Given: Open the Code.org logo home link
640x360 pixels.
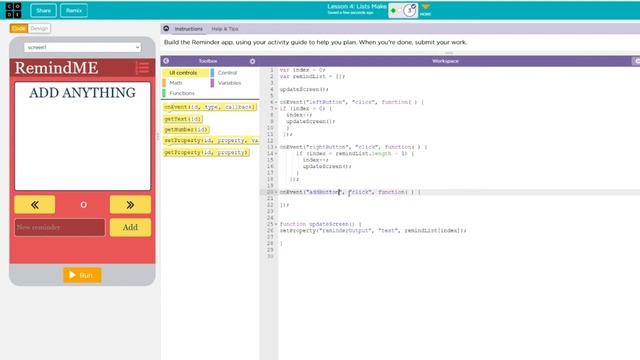Looking at the screenshot, I should click(x=13, y=10).
